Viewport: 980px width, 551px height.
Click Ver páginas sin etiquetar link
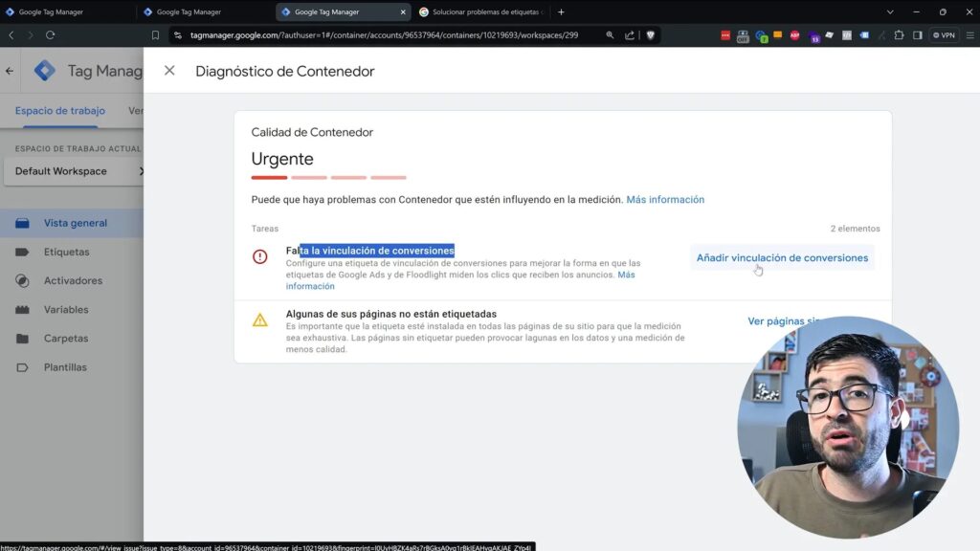click(785, 321)
